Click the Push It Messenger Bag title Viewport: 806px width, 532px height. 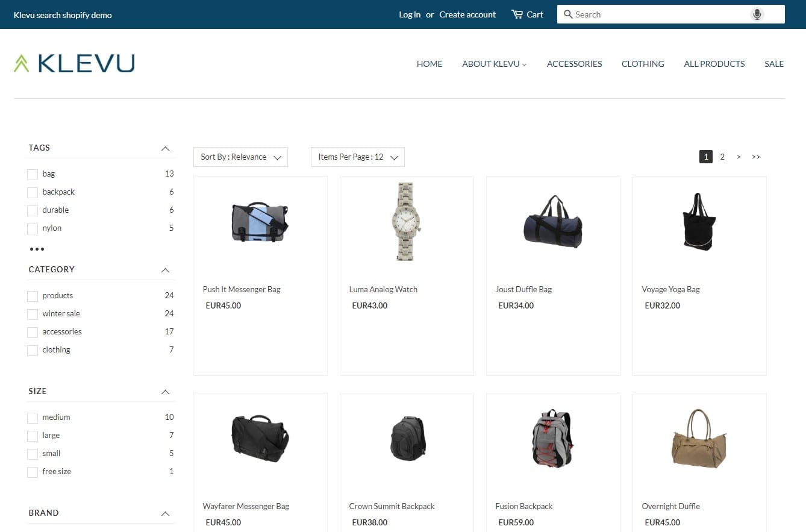coord(242,290)
